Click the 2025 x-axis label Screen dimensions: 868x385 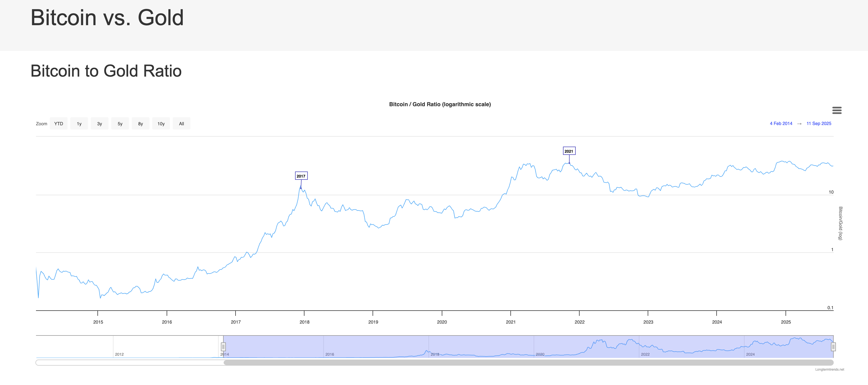tap(786, 322)
